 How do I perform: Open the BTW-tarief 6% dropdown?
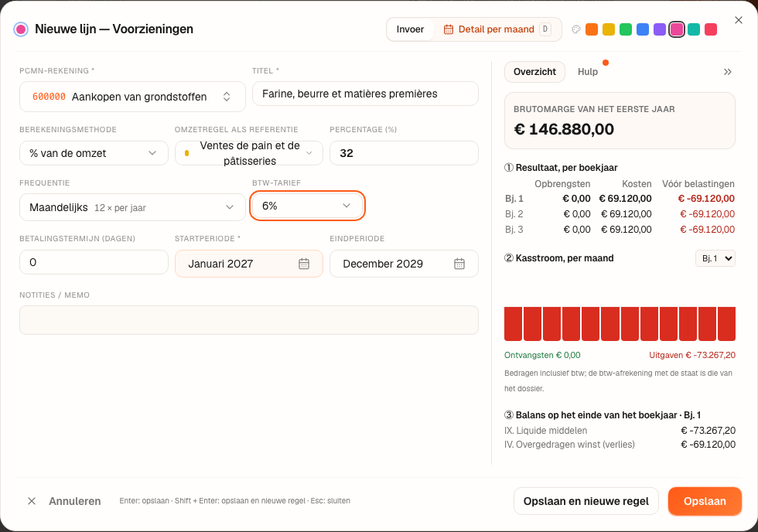pos(307,206)
